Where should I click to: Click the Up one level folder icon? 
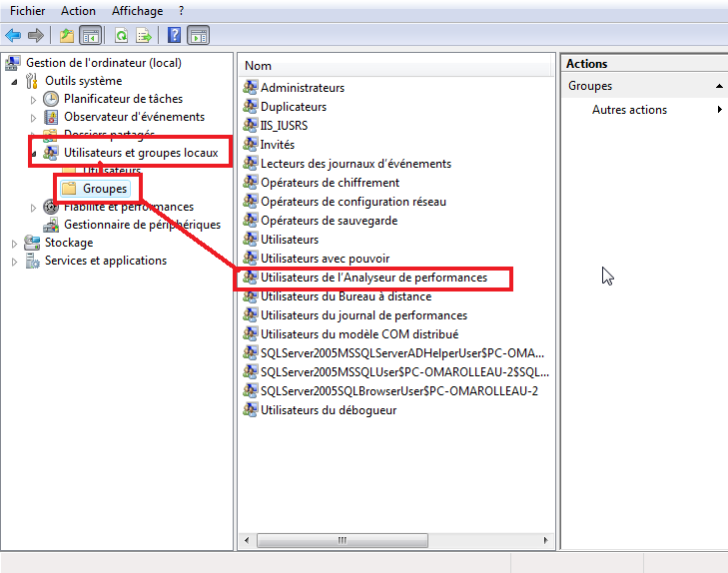coord(66,35)
